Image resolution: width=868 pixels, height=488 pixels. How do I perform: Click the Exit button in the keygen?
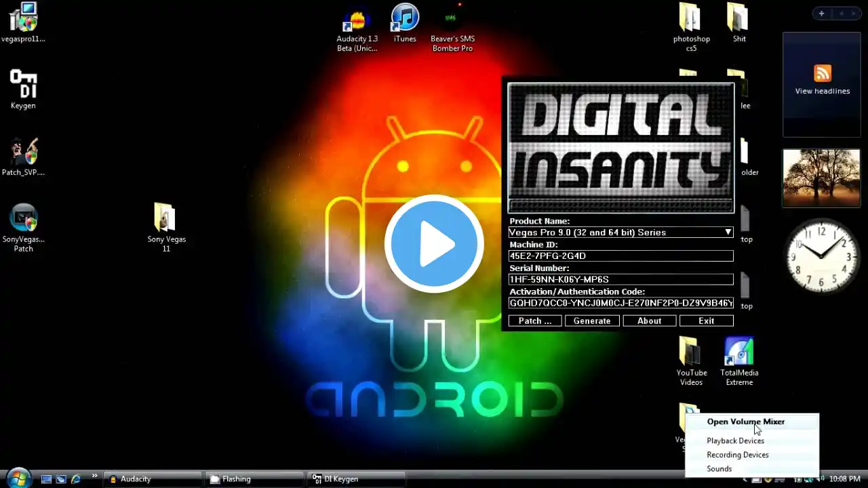[x=706, y=321]
